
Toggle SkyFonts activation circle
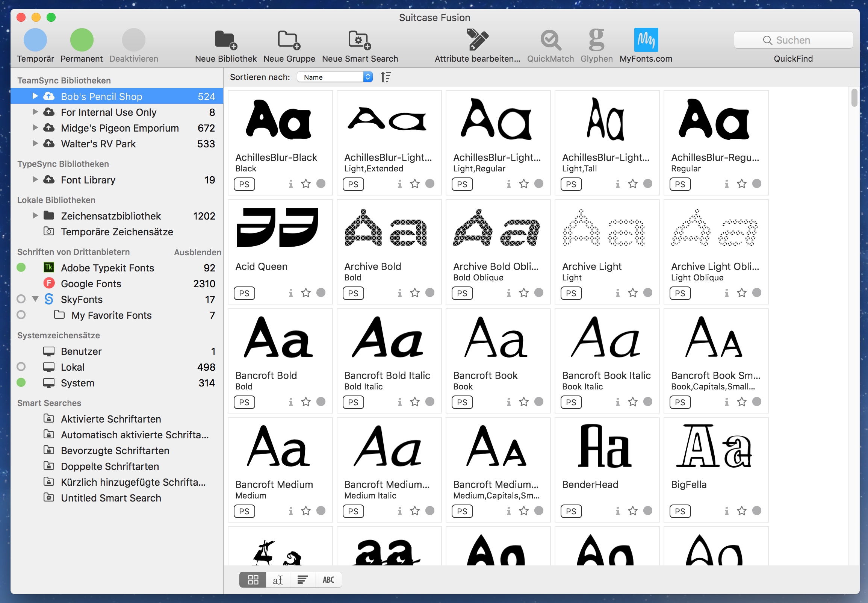(x=21, y=299)
